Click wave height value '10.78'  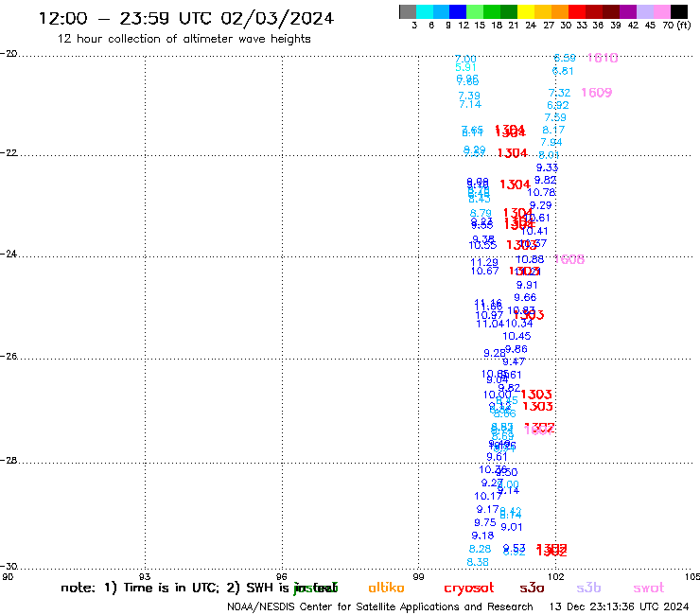click(541, 192)
